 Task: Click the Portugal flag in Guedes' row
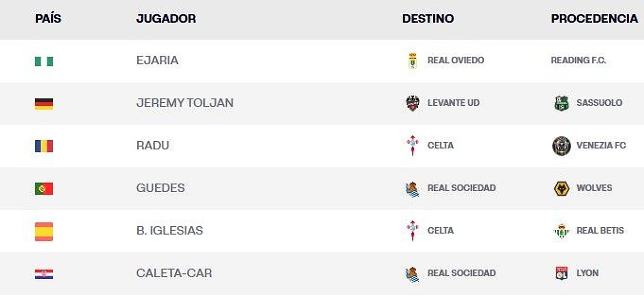44,189
